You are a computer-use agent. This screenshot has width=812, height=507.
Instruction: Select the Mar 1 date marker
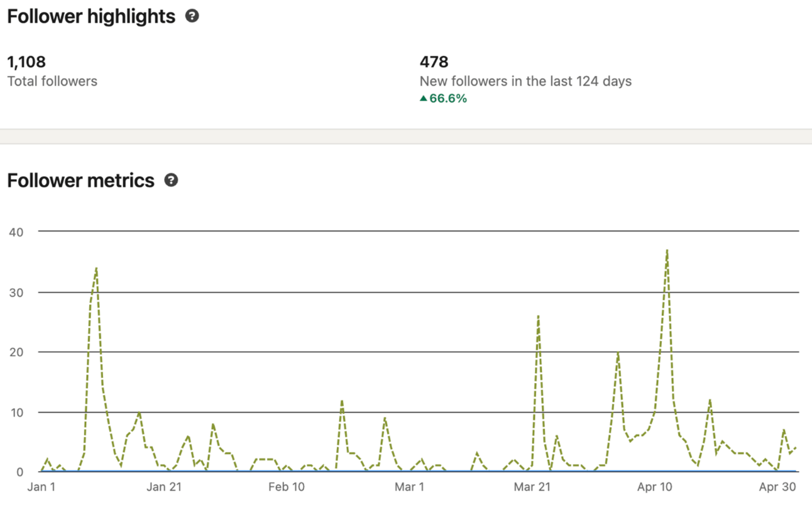click(x=409, y=487)
